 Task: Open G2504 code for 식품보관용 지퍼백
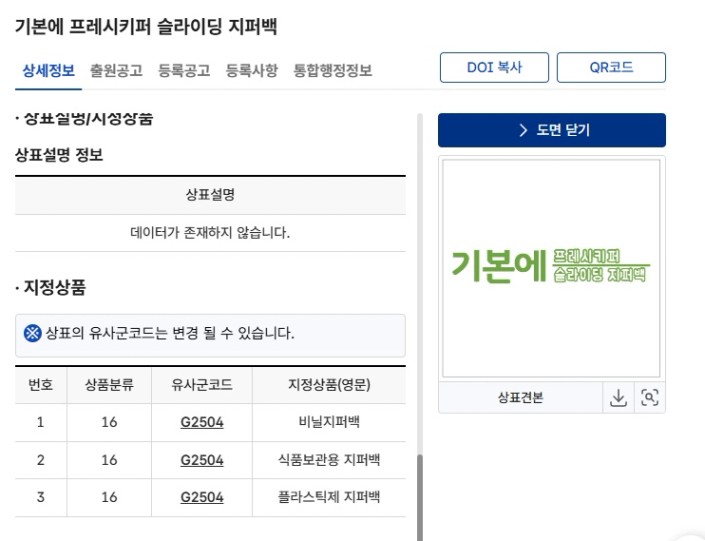click(202, 460)
